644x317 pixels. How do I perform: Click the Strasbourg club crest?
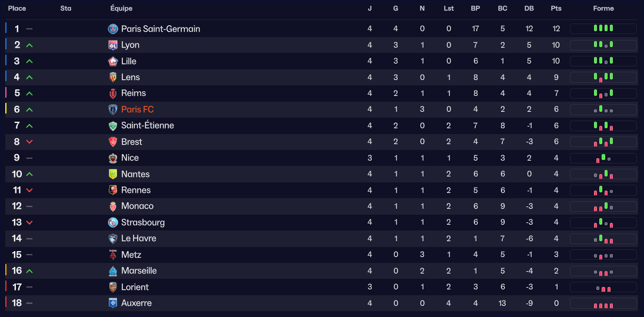coord(113,222)
